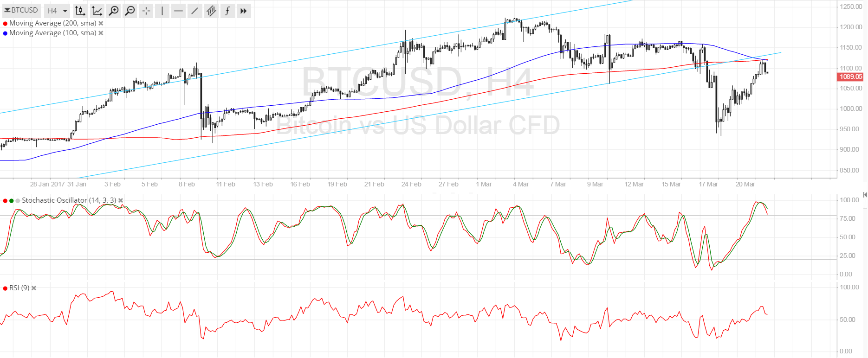This screenshot has height=358, width=868.
Task: Click the red Moving Average 200 color dot
Action: tap(5, 24)
